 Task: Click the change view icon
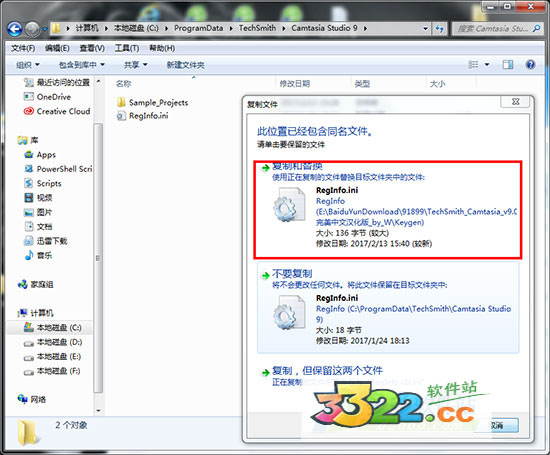pos(473,65)
